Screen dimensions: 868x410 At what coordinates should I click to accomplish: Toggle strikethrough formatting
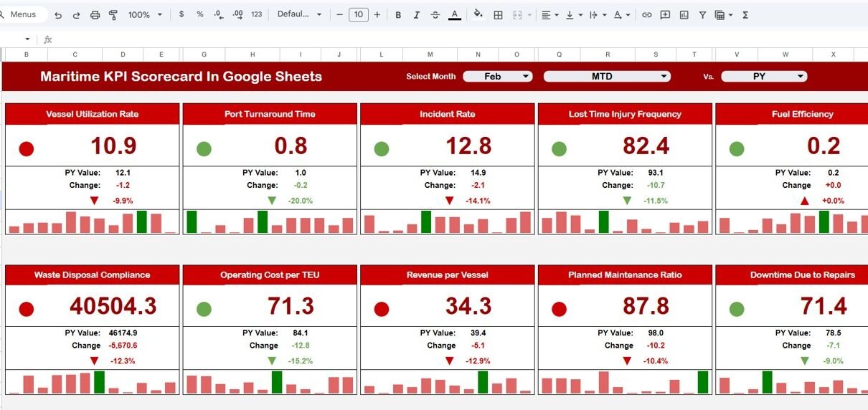point(435,15)
